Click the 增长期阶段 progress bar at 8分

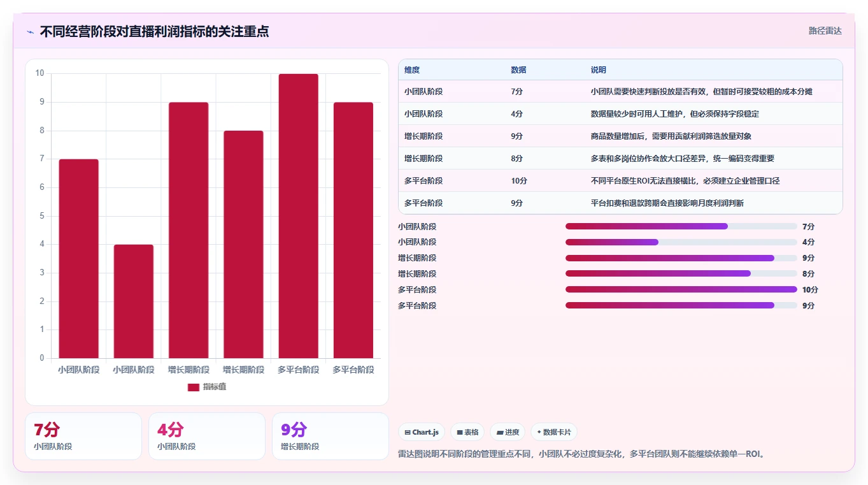tap(681, 274)
